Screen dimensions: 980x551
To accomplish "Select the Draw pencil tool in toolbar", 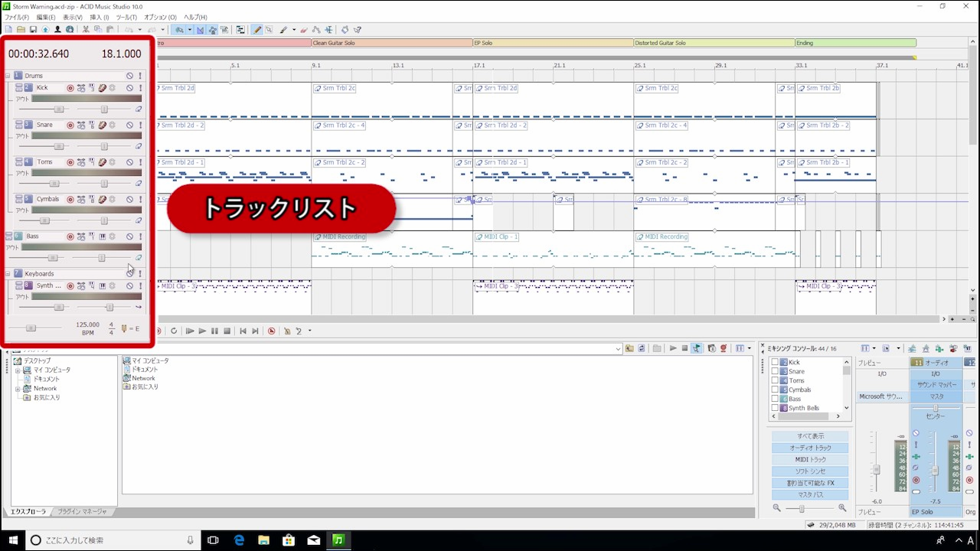I will 257,30.
